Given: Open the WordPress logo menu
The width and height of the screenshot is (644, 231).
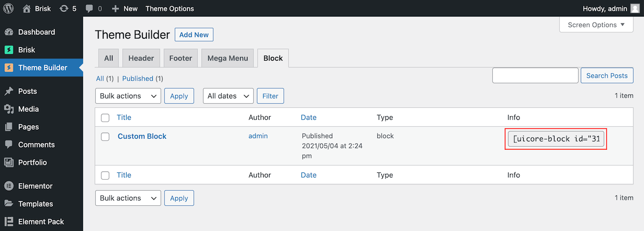Looking at the screenshot, I should click(x=9, y=8).
